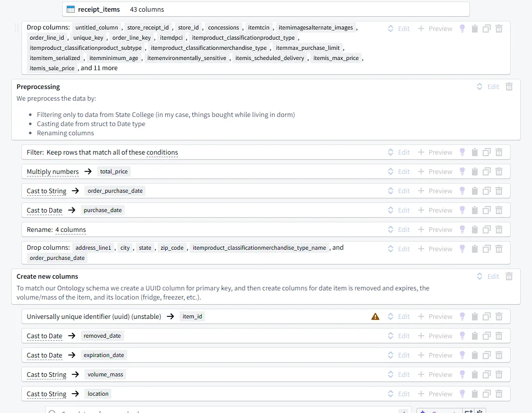Expand the Filter step (chevron)
Screen dimensions: 532x413
click(x=391, y=152)
